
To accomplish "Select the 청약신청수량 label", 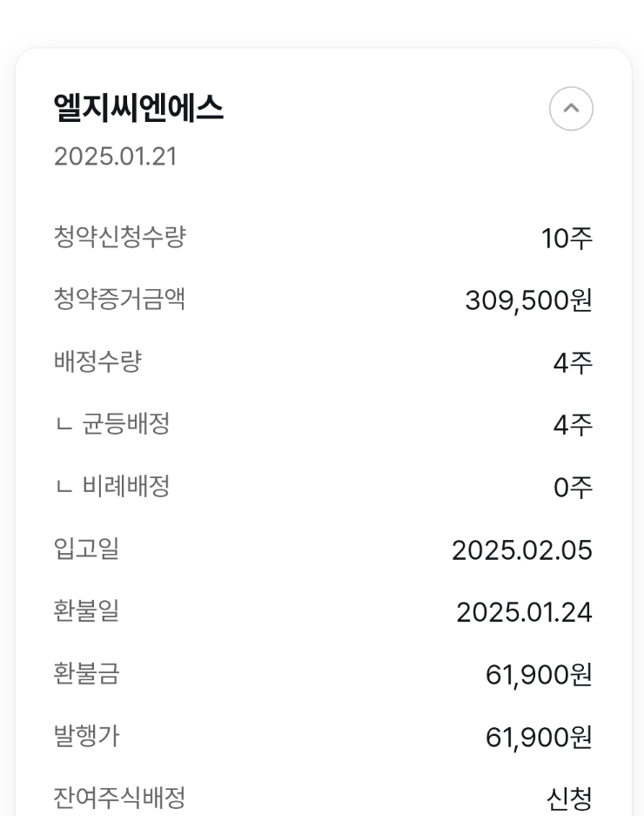I will point(119,237).
